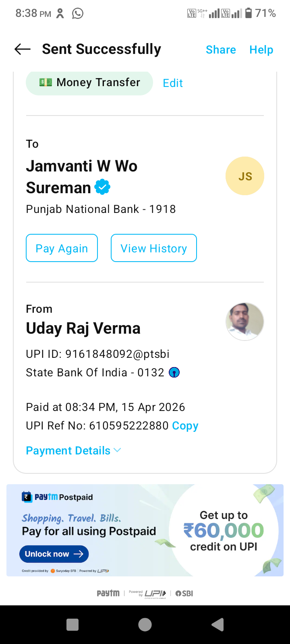Screen dimensions: 290x644
Task: Tap the WhatsApp notification icon
Action: [78, 14]
